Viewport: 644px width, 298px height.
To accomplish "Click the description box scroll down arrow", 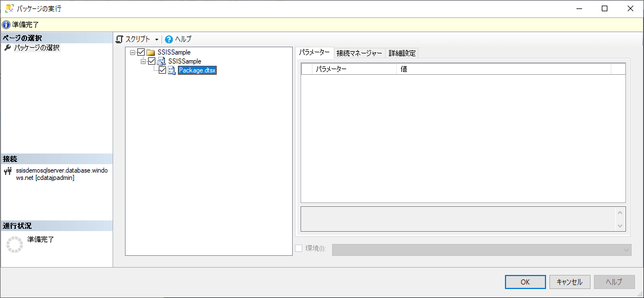I will (620, 226).
